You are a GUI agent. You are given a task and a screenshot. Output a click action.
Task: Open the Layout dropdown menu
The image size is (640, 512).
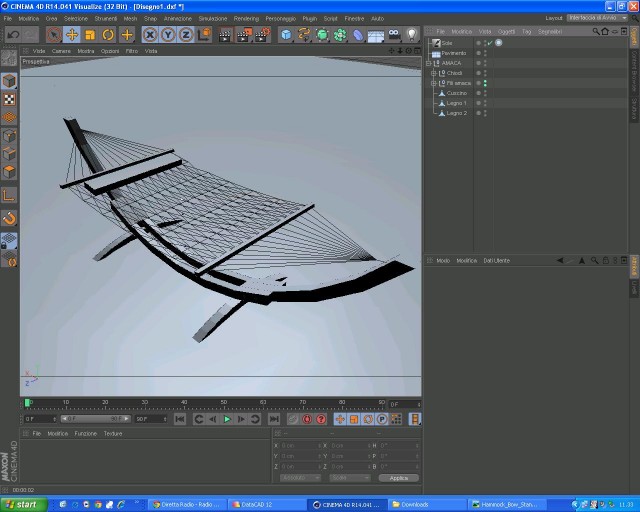598,18
